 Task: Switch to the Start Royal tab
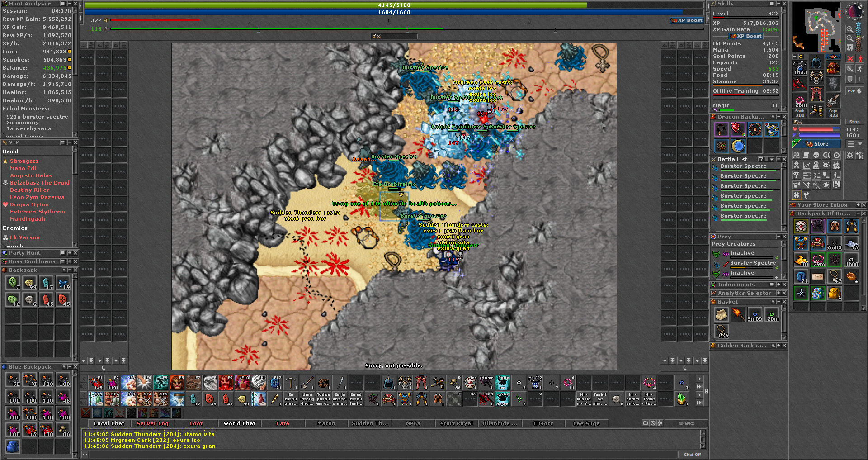456,423
